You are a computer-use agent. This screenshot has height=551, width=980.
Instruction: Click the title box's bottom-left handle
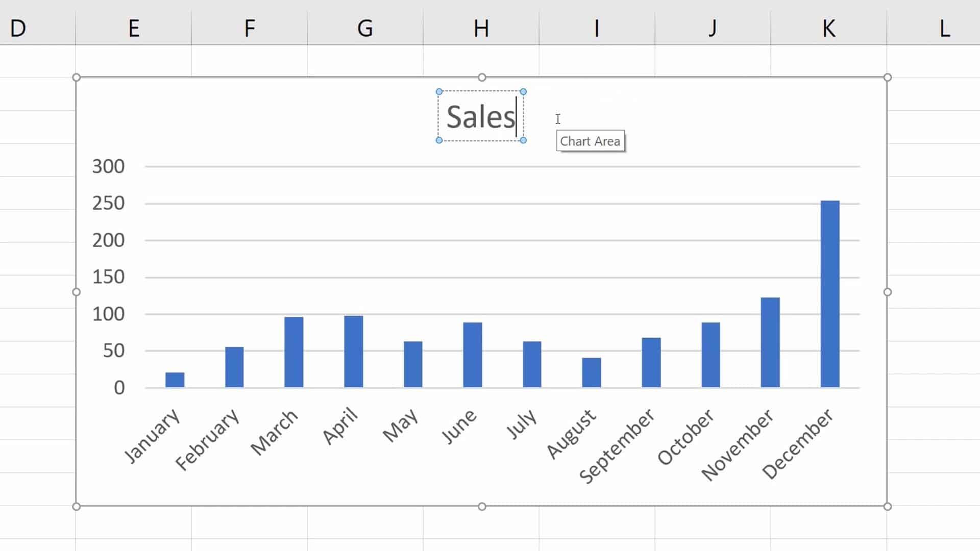coord(439,140)
